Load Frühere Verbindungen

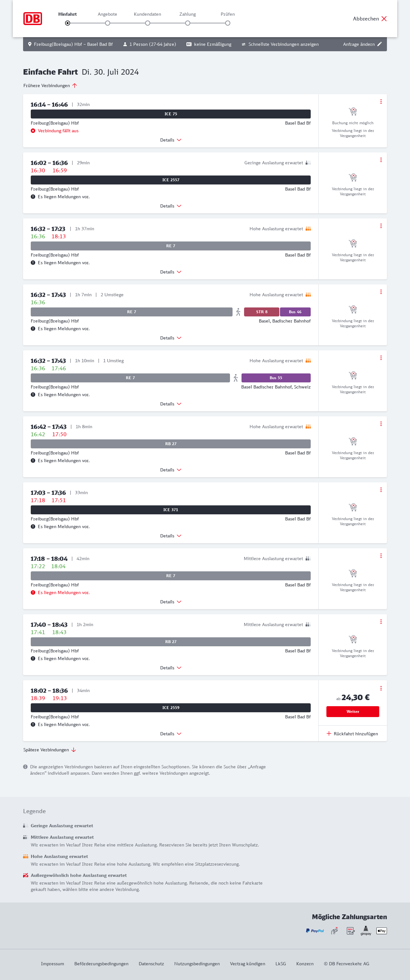(50, 86)
